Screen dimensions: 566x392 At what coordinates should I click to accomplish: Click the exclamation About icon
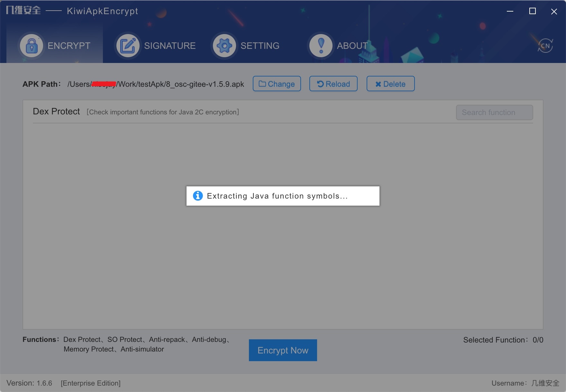[321, 46]
